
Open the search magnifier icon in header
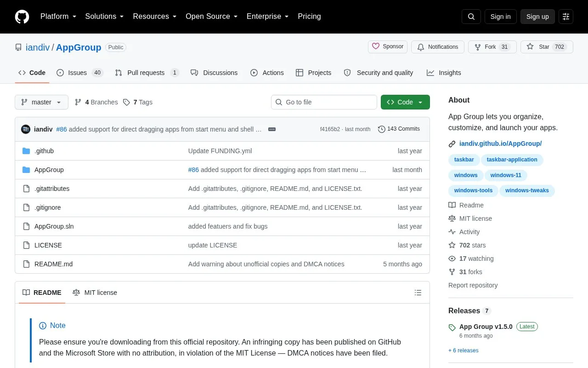point(471,17)
